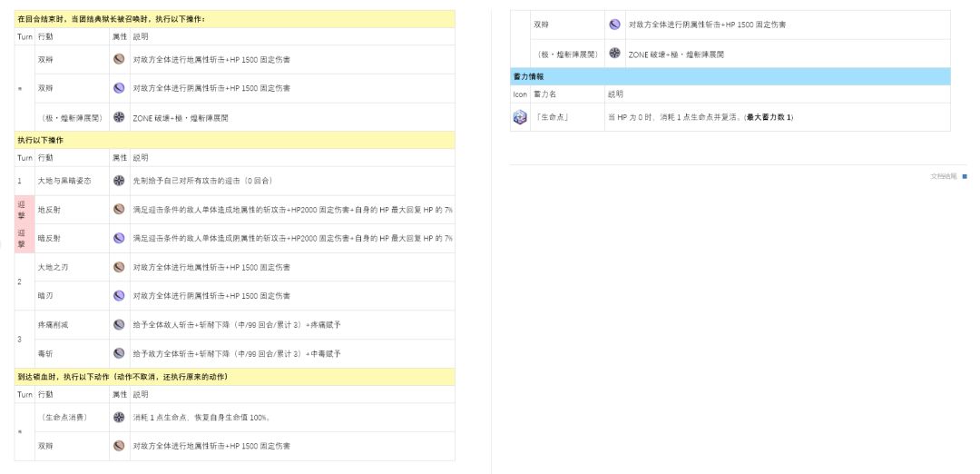Click the slash icon in the 疼痛削减 row

click(119, 324)
